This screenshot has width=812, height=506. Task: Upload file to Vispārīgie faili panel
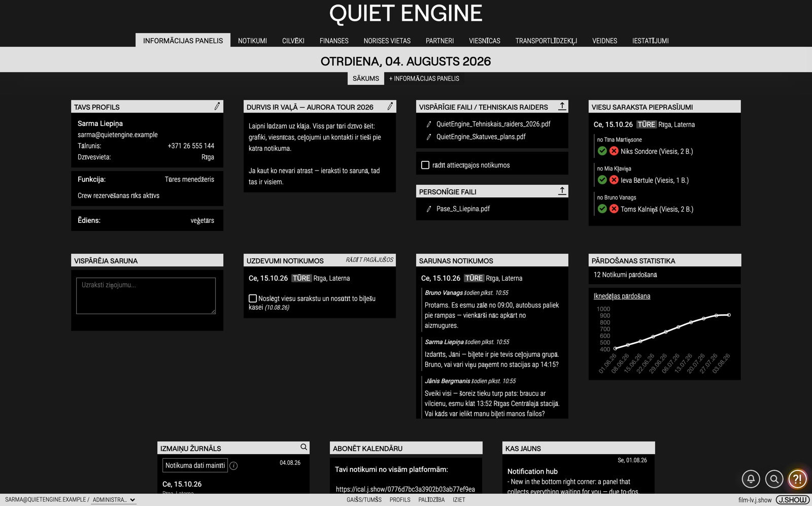click(562, 106)
